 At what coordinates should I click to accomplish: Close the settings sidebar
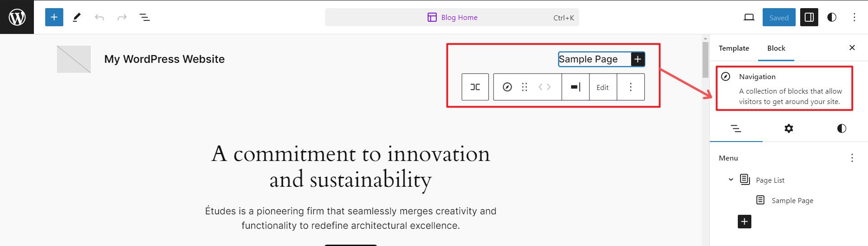pos(852,47)
